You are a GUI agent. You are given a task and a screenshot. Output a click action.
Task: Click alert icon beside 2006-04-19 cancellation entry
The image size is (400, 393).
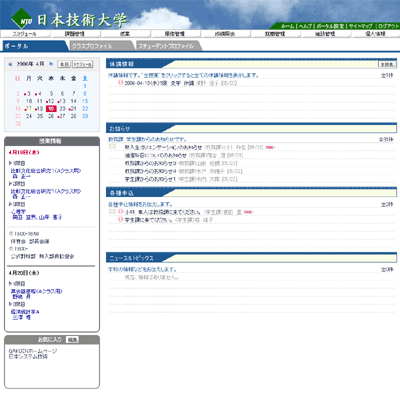point(121,82)
